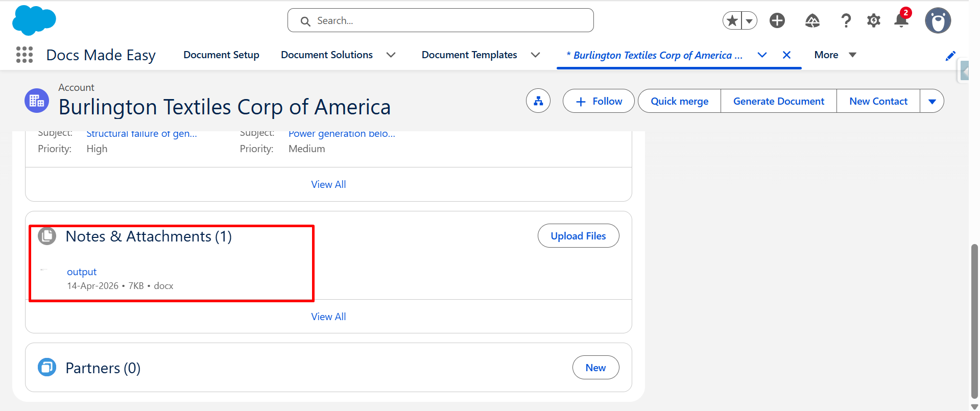
Task: Click the Account record icon
Action: click(x=37, y=101)
